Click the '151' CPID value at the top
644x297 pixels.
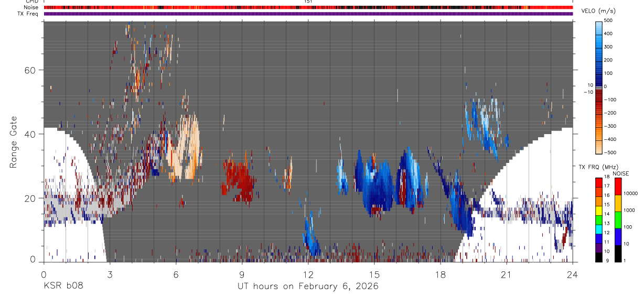308,2
